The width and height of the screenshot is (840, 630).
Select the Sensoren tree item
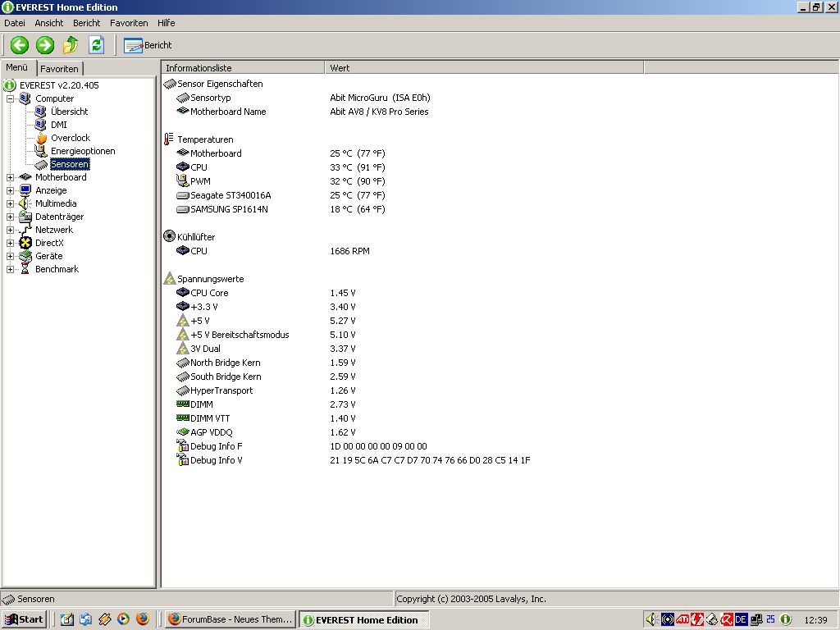(70, 164)
